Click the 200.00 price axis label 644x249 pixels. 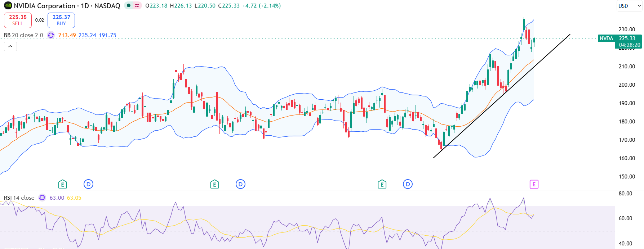(x=627, y=85)
